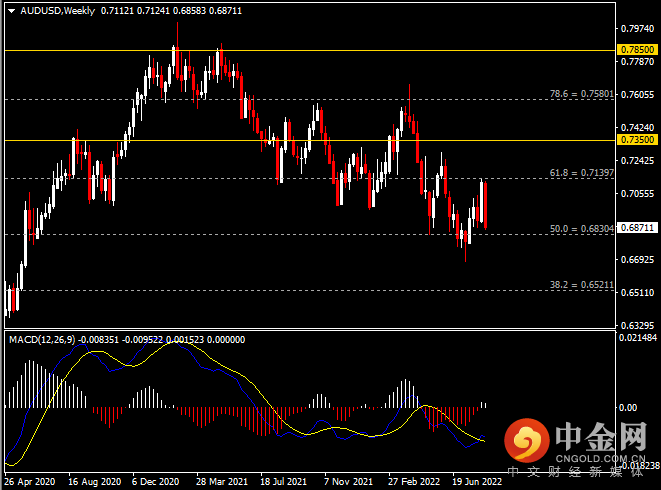Click the 16 Aug 2020 date label
This screenshot has width=661, height=490.
[x=94, y=482]
